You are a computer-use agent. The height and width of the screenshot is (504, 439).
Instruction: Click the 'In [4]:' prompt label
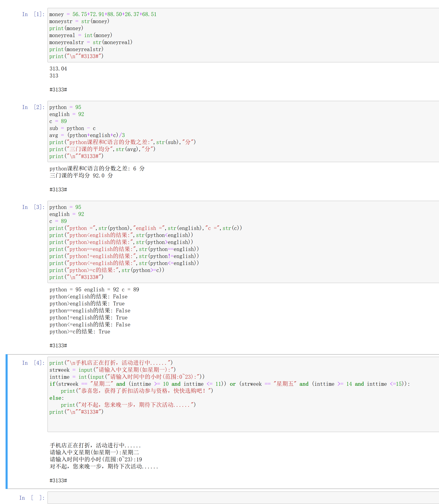point(33,363)
